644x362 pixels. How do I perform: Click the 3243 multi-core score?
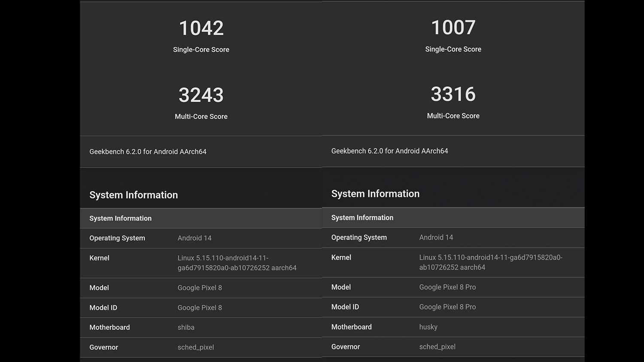coord(201,95)
